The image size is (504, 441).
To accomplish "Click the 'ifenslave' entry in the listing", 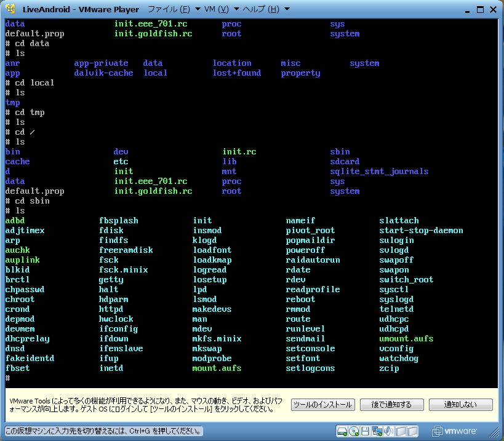I will click(121, 349).
